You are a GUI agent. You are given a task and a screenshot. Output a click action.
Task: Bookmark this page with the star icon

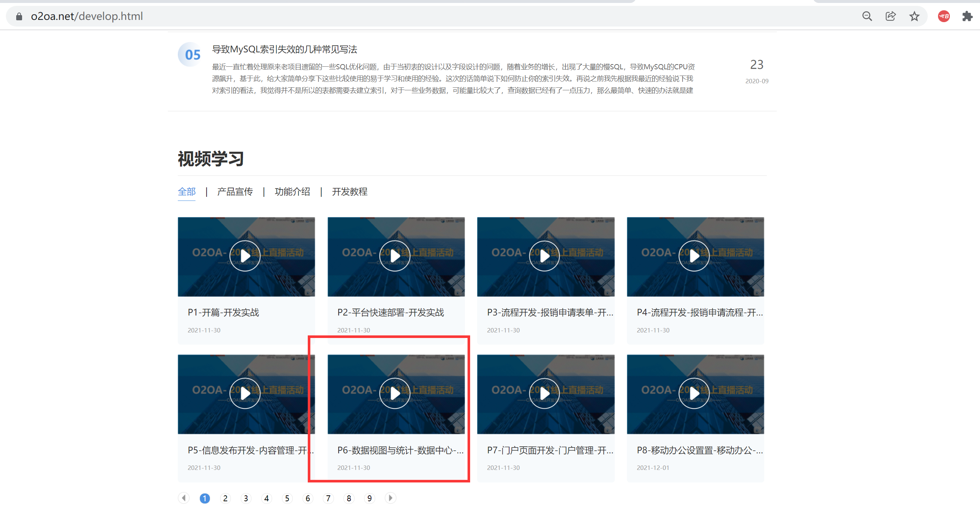pos(914,16)
